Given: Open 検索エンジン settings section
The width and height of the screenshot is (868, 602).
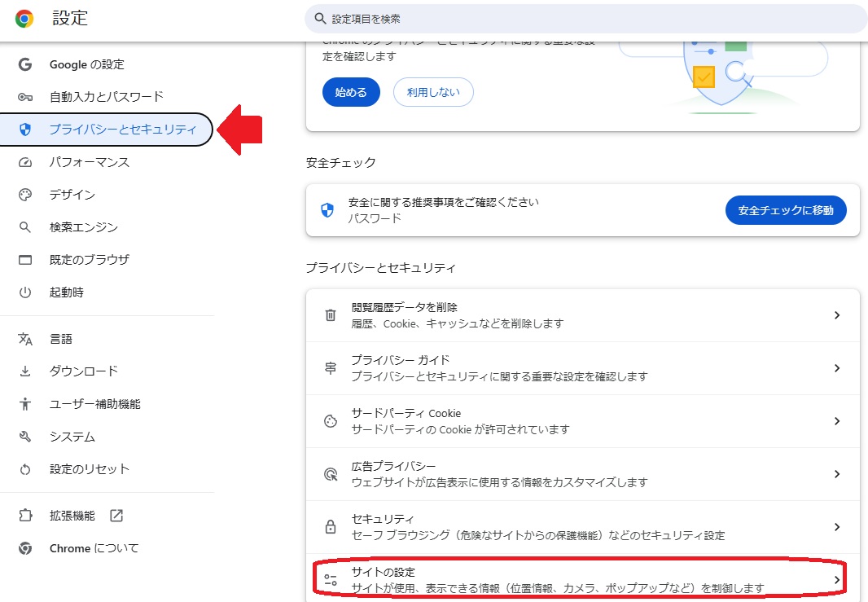Looking at the screenshot, I should tap(83, 227).
